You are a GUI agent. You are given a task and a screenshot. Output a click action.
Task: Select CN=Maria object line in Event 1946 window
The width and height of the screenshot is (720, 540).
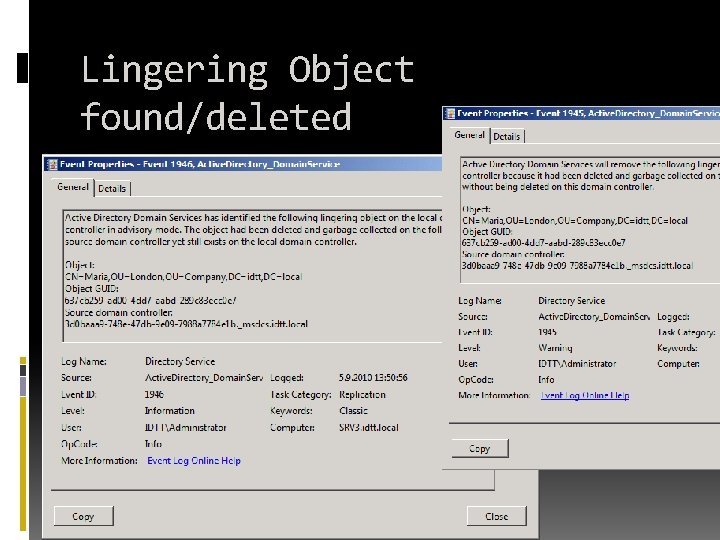(x=183, y=277)
